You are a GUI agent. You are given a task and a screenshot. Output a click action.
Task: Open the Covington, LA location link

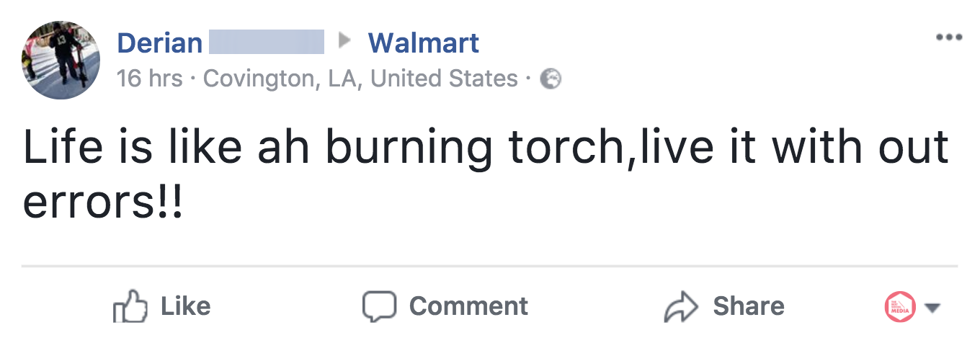click(360, 78)
